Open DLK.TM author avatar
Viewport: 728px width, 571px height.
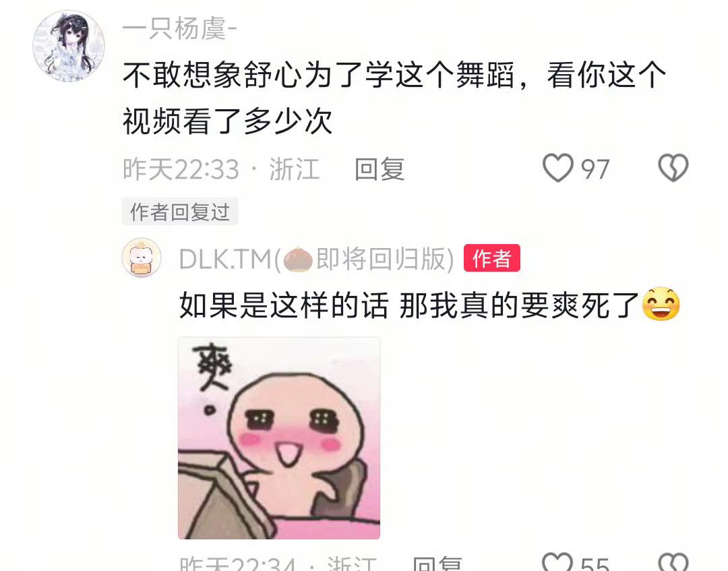point(142,258)
